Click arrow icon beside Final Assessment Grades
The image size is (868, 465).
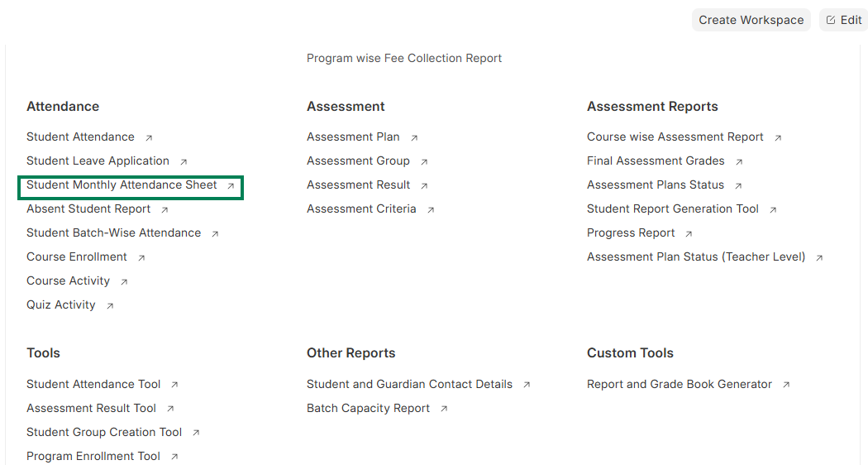739,162
